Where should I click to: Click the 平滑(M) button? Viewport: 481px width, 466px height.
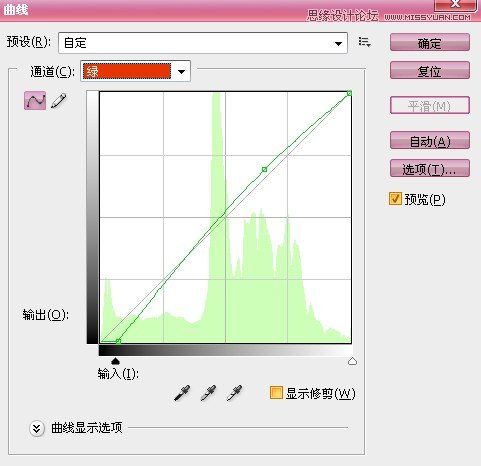[430, 105]
